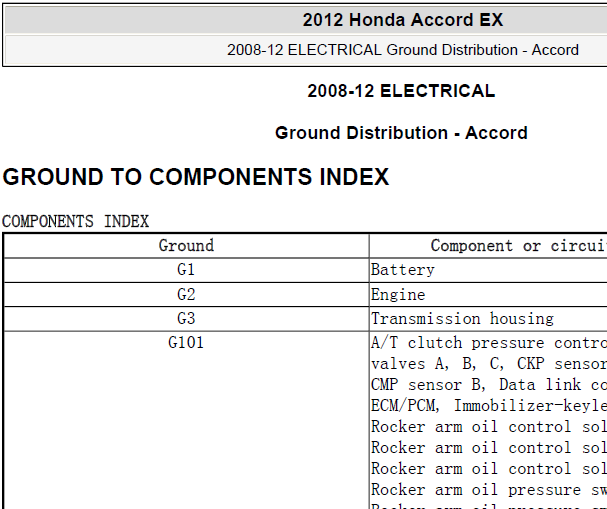Select the 'G1' ground cell
Image resolution: width=607 pixels, height=509 pixels.
[x=186, y=270]
